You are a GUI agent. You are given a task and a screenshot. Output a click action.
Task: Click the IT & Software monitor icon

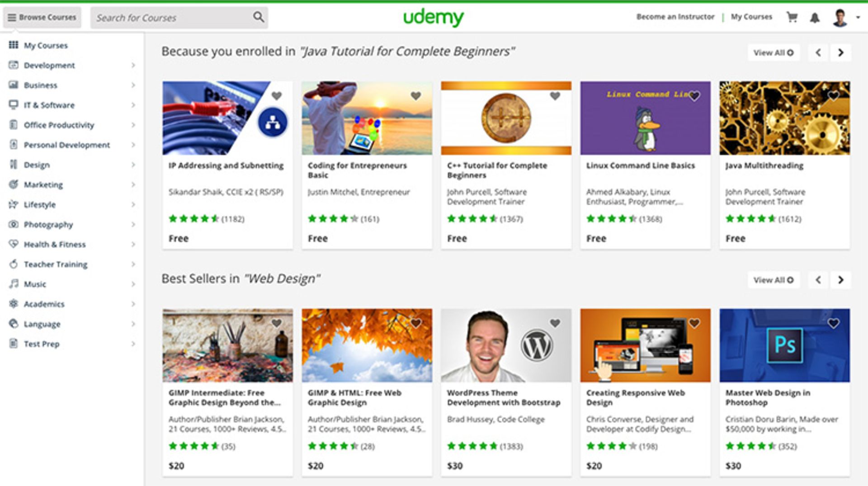(14, 104)
